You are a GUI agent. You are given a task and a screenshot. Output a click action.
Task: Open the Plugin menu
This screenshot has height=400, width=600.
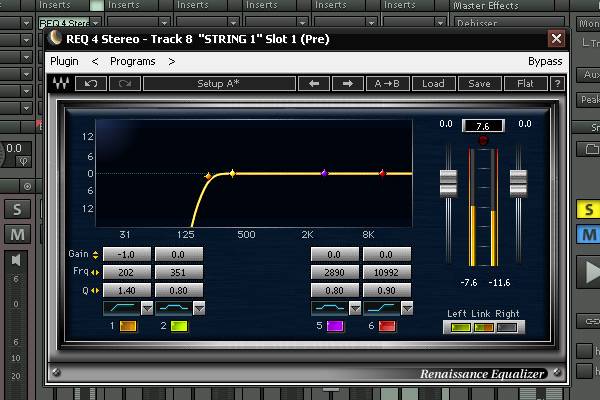pos(64,61)
